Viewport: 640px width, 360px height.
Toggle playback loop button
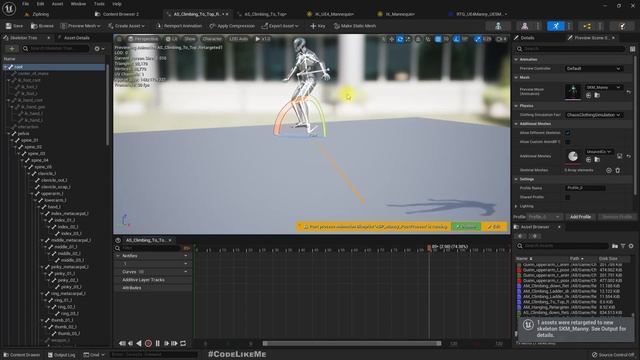point(183,344)
